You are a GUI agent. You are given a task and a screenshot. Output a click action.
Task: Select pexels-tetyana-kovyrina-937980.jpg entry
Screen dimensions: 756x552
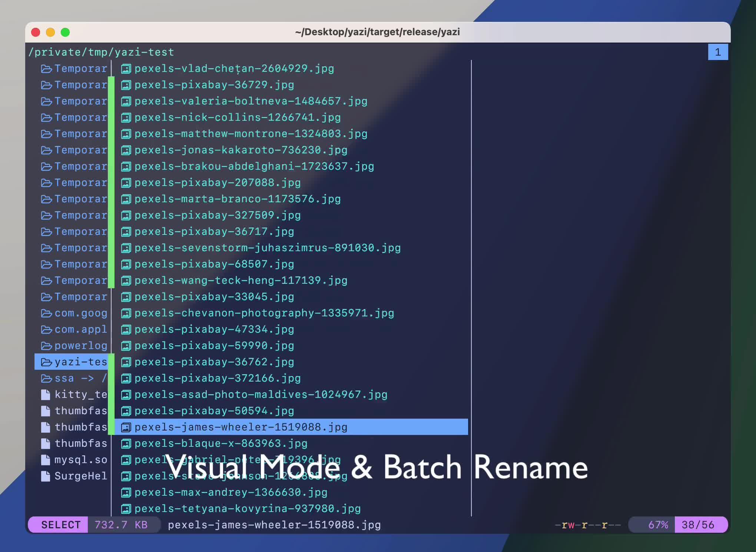click(x=248, y=509)
